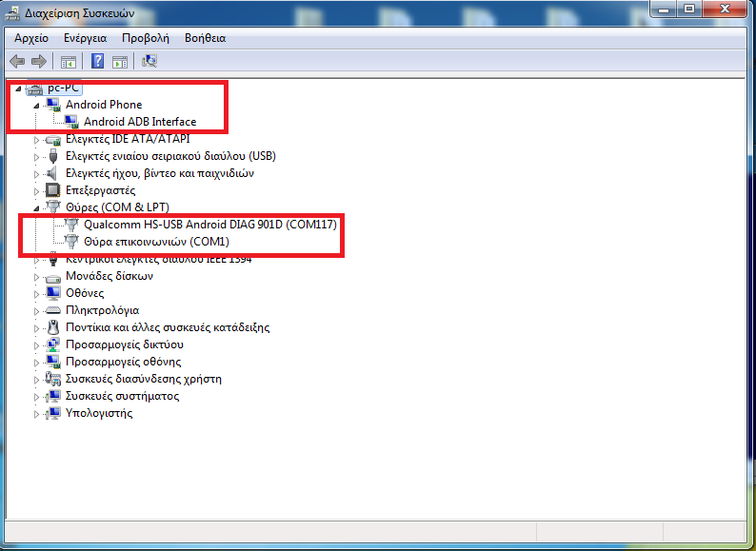Viewport: 756px width, 551px height.
Task: Click the pc-PC computer icon
Action: pyautogui.click(x=34, y=89)
